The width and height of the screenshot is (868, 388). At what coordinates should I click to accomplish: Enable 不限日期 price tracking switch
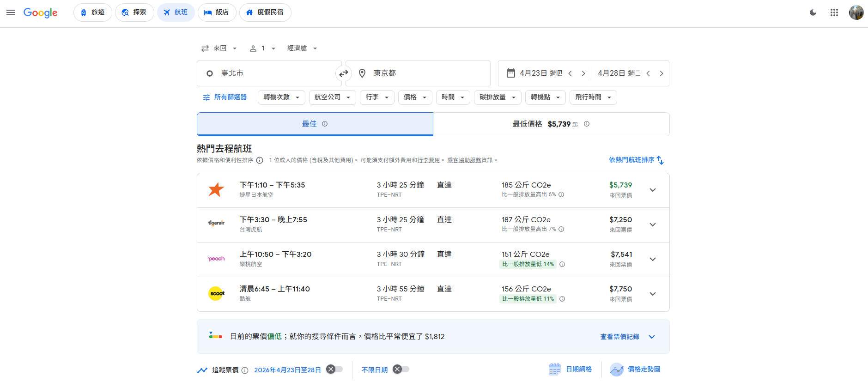pyautogui.click(x=401, y=369)
